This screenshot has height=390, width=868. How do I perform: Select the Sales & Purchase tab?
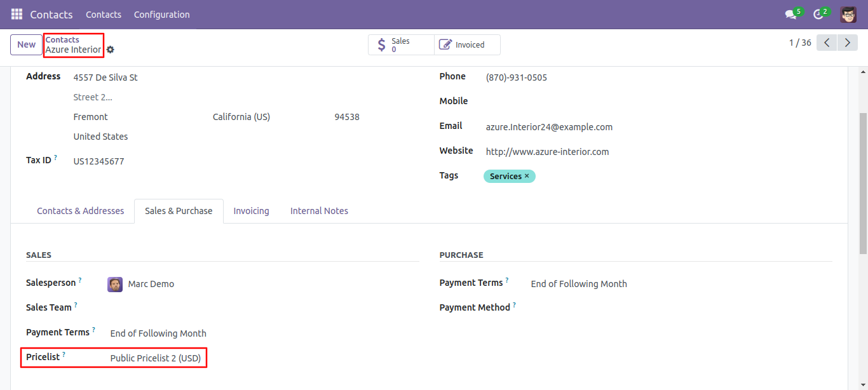pos(179,211)
